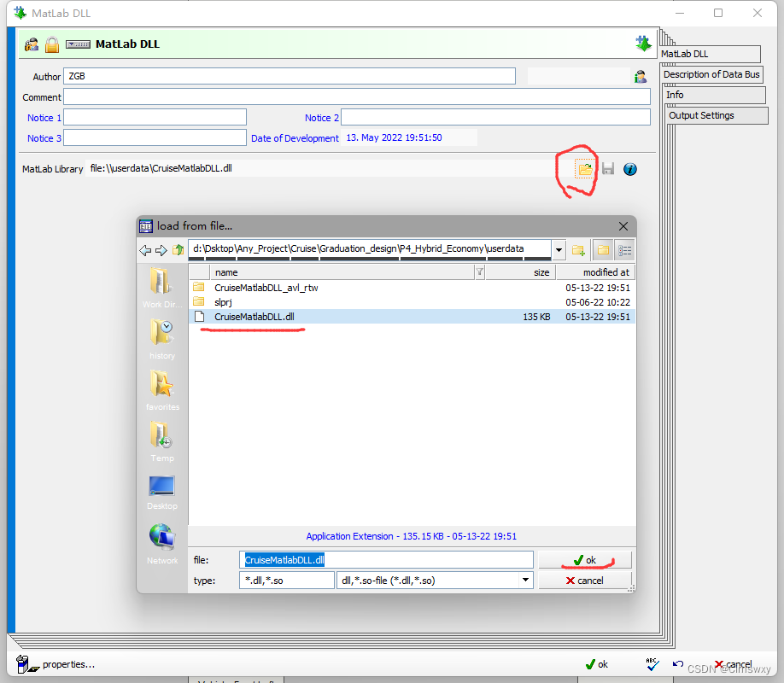Click the undo arrow icon at bottom

[678, 664]
